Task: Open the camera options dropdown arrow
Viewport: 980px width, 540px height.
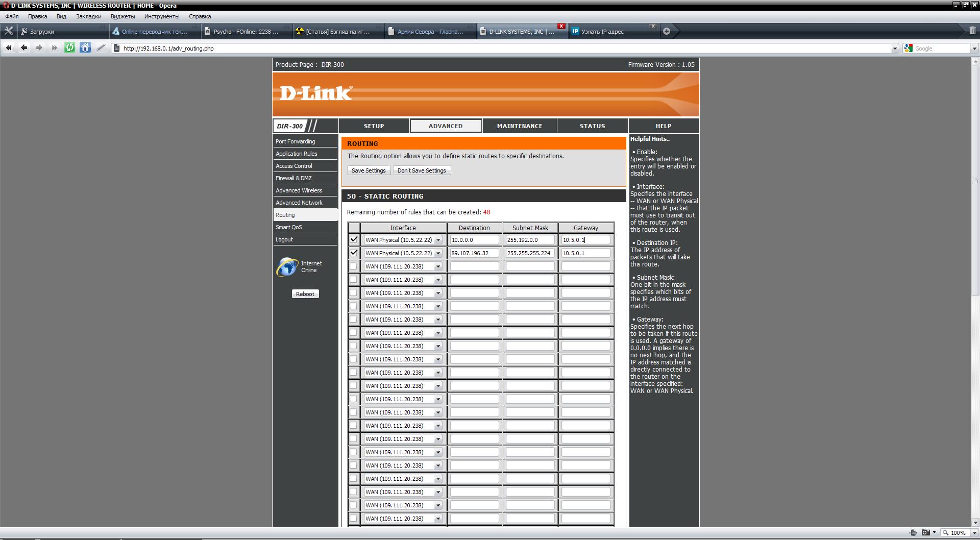Action: (935, 533)
